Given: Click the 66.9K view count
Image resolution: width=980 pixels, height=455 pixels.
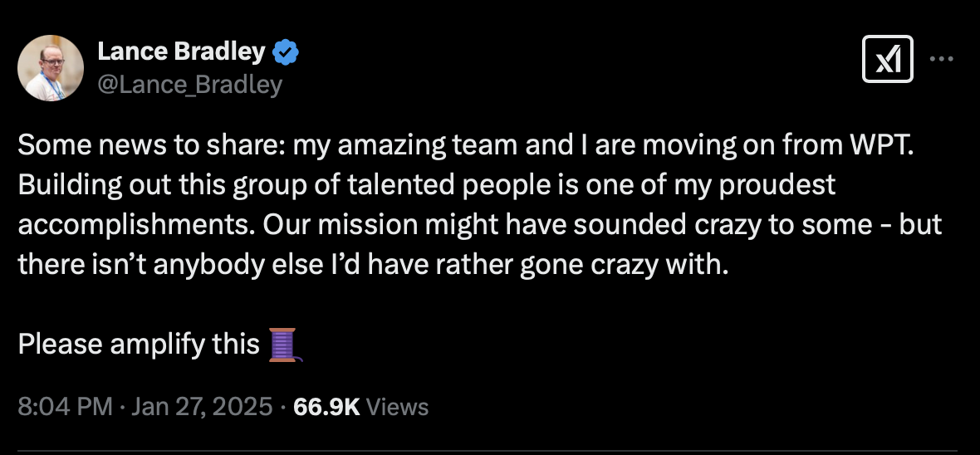Looking at the screenshot, I should click(x=326, y=407).
